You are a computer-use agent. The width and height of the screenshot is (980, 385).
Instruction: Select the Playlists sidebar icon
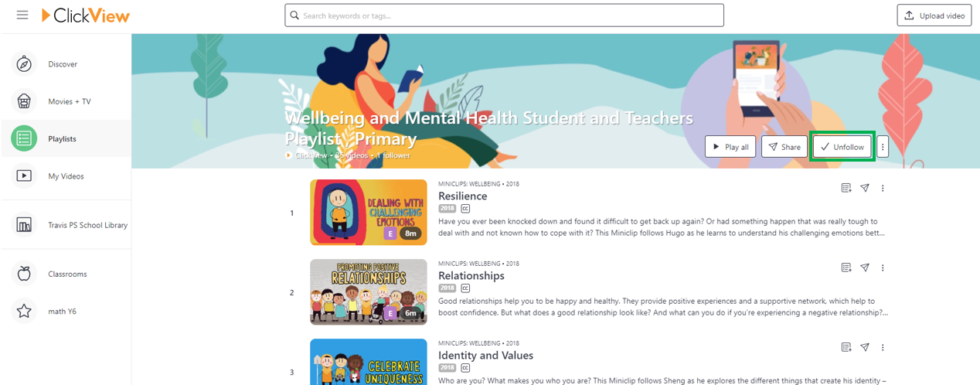[24, 138]
